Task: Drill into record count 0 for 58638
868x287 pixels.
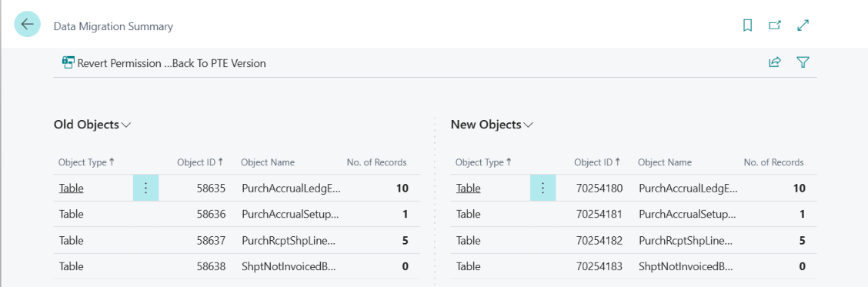Action: [406, 266]
